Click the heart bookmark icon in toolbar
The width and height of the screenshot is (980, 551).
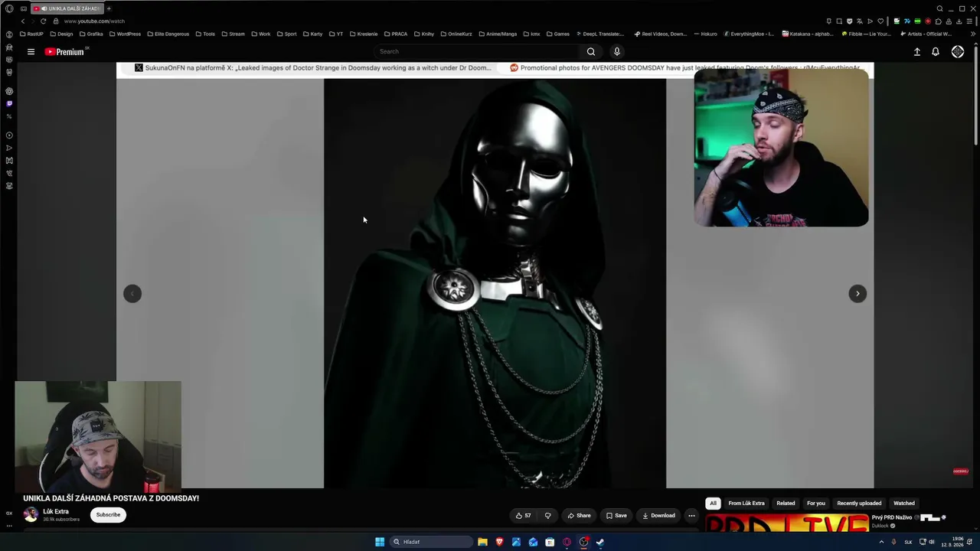point(880,21)
